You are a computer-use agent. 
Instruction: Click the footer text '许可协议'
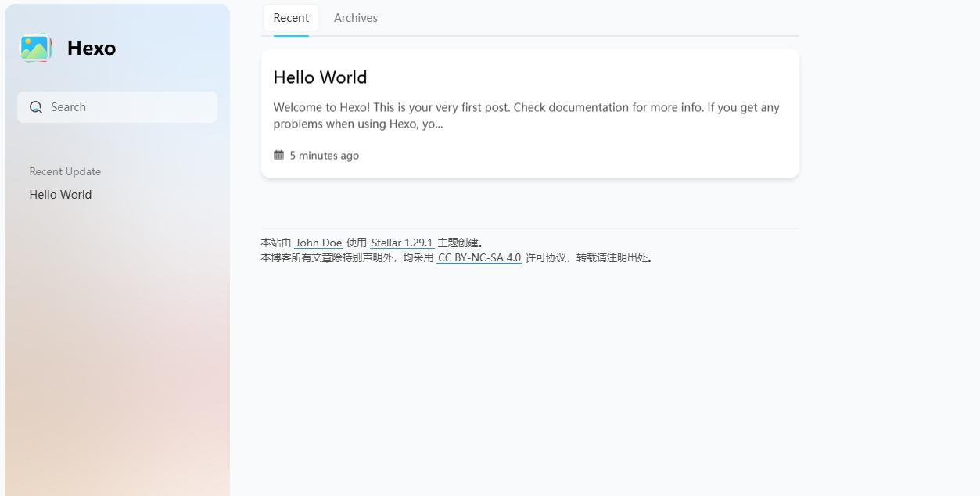click(x=545, y=257)
